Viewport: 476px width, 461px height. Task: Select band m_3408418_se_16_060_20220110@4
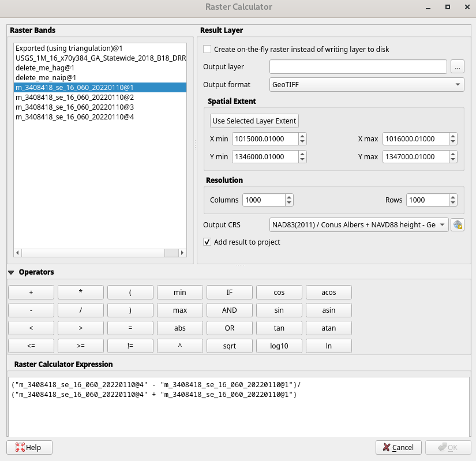(x=100, y=117)
